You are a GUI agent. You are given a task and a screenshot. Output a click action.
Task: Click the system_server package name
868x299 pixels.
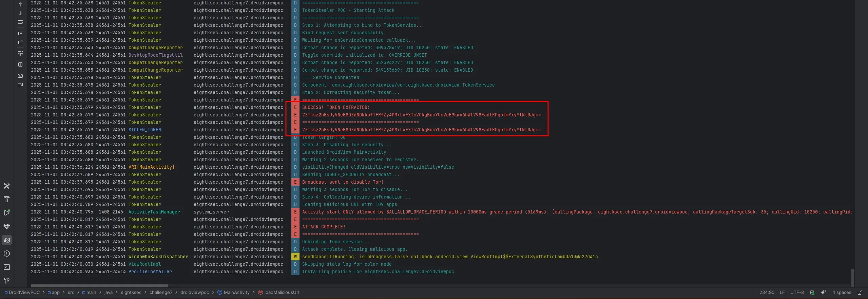coord(211,212)
